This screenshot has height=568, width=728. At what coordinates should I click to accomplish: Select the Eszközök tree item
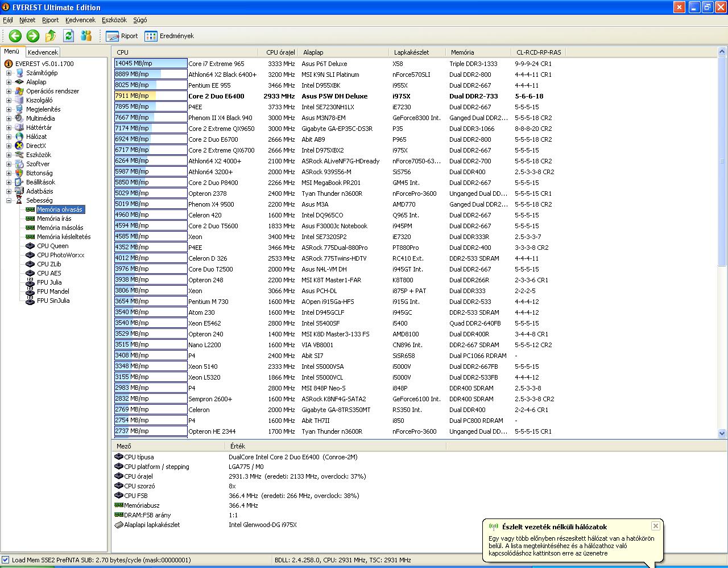tap(38, 155)
